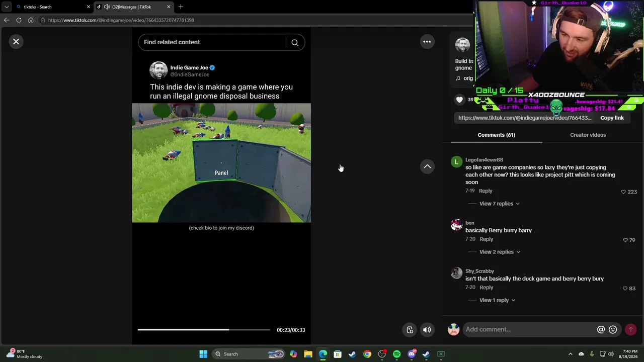Click the microphone tray icon
This screenshot has height=362, width=644.
[592, 354]
